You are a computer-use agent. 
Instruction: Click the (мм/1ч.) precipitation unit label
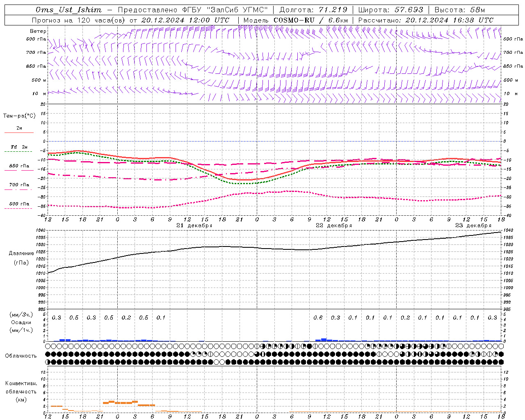tap(21, 330)
